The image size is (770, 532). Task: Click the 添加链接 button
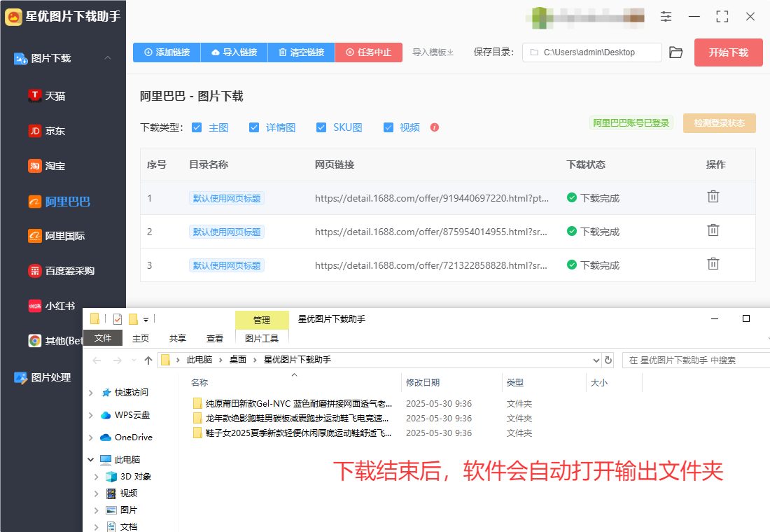click(x=167, y=52)
